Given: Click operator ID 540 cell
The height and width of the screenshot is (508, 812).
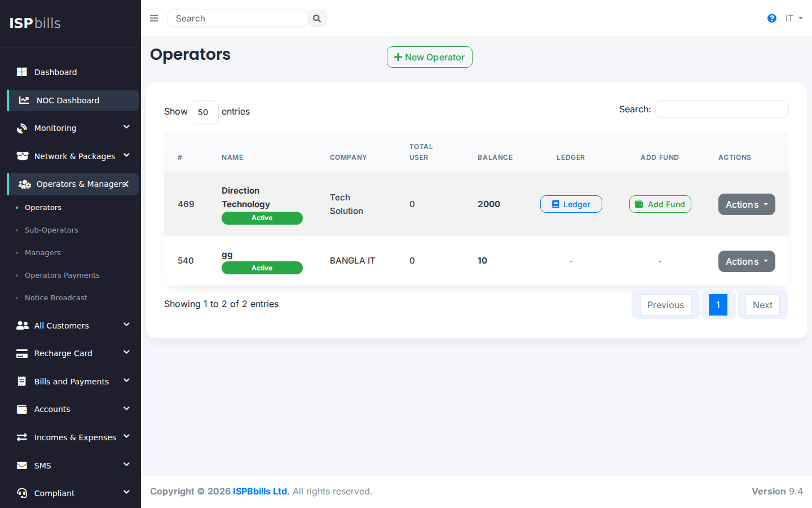Looking at the screenshot, I should [x=186, y=261].
